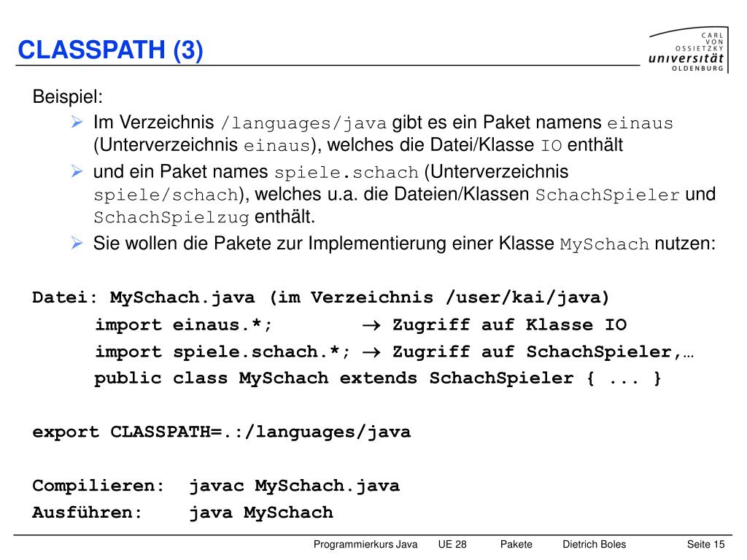Click 'Zugriff auf Klasse IO' text
The width and height of the screenshot is (747, 560).
click(510, 324)
